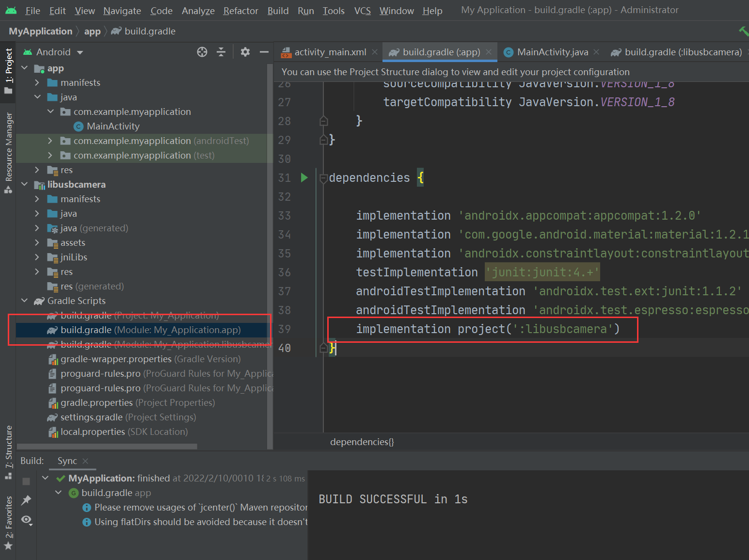Select build.gradle (Module: My_Application.app) file
The height and width of the screenshot is (560, 749).
click(144, 330)
